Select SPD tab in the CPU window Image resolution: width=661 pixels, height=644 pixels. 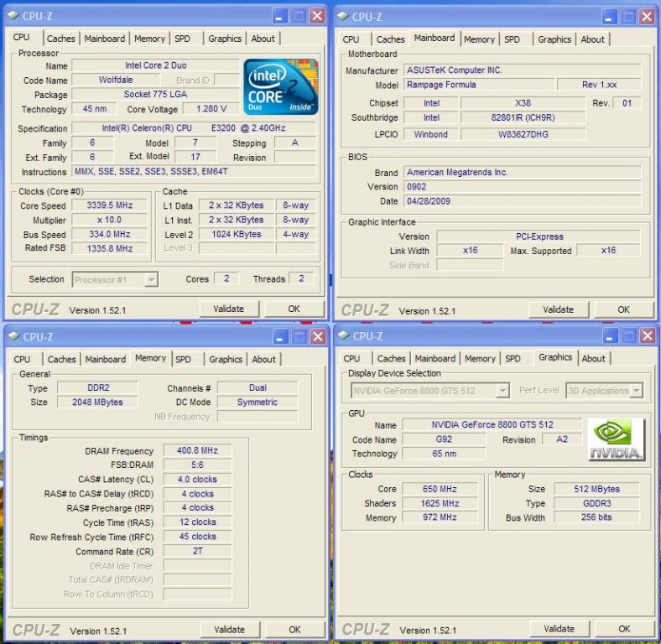tap(182, 39)
